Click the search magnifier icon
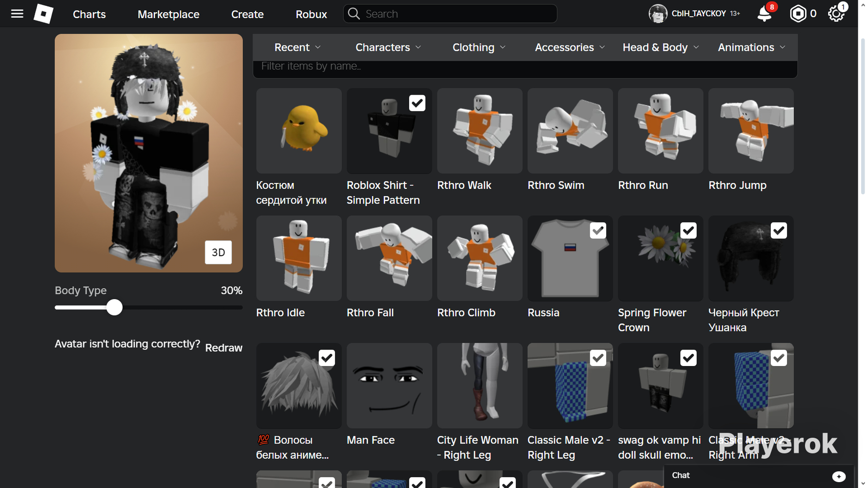The height and width of the screenshot is (488, 868). point(354,14)
